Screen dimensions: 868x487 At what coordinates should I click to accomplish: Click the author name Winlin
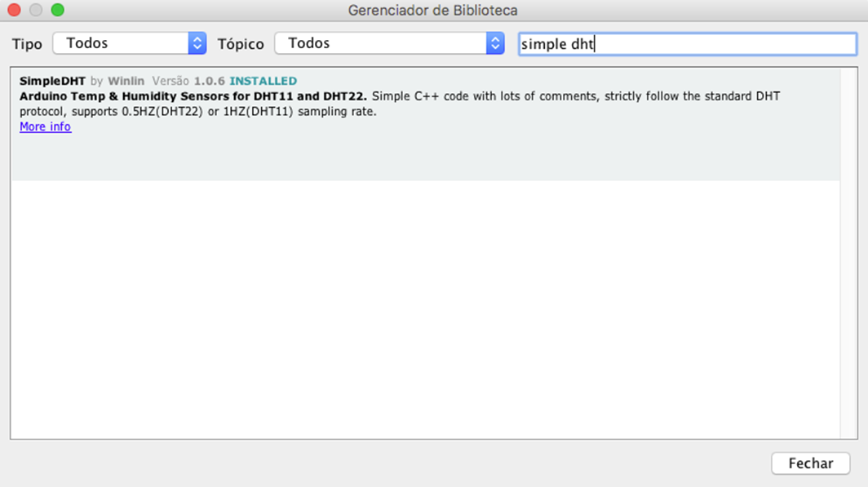pyautogui.click(x=126, y=81)
